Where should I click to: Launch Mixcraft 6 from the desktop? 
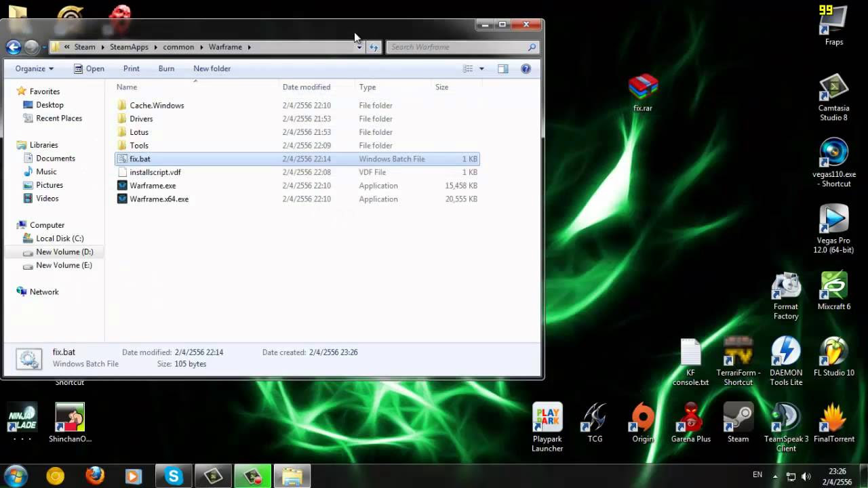[833, 291]
